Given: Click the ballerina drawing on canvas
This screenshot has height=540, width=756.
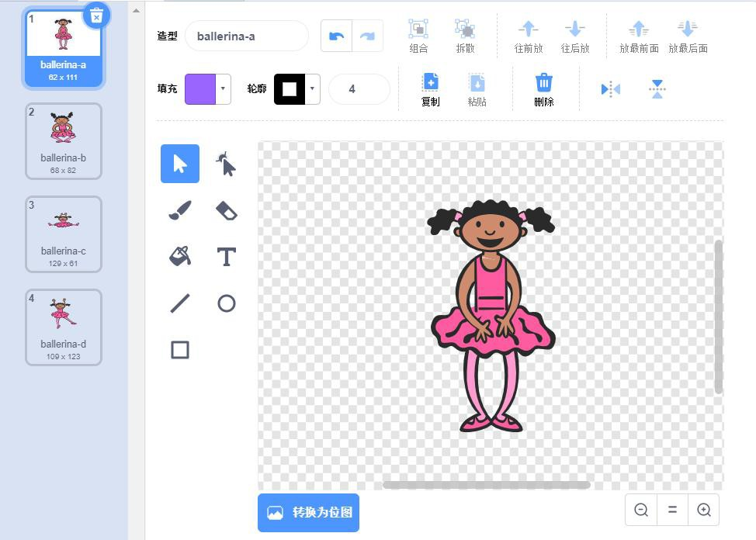Looking at the screenshot, I should pos(491,316).
